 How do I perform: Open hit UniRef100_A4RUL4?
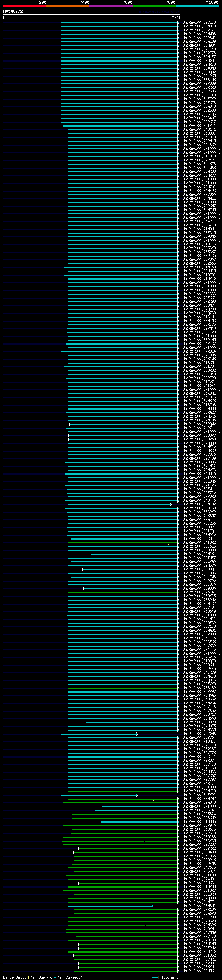[x=199, y=351]
